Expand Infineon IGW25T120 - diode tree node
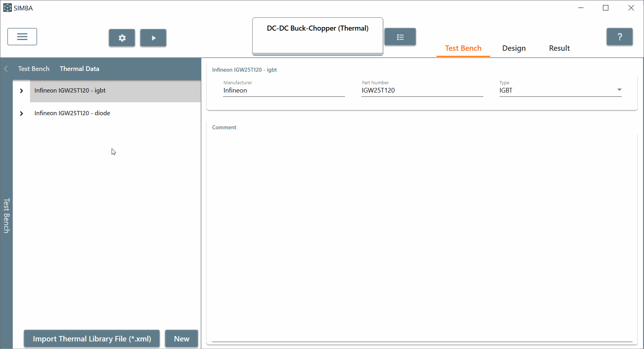Viewport: 644px width, 349px height. (x=22, y=113)
